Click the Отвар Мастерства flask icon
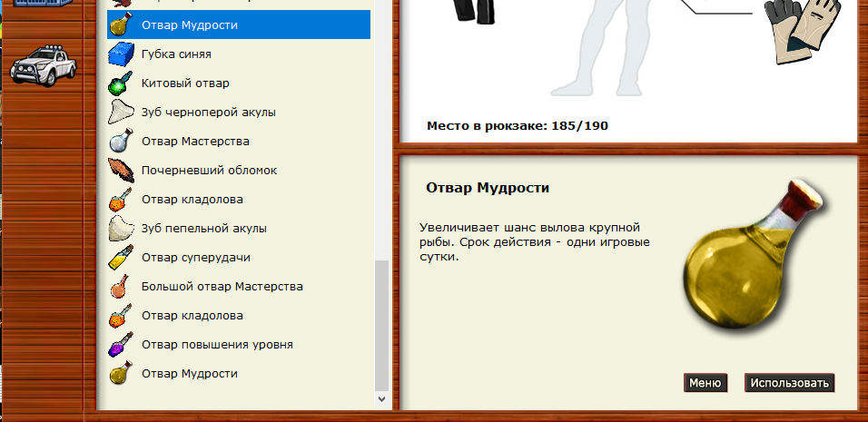Screen dimensions: 868x422 (122, 141)
